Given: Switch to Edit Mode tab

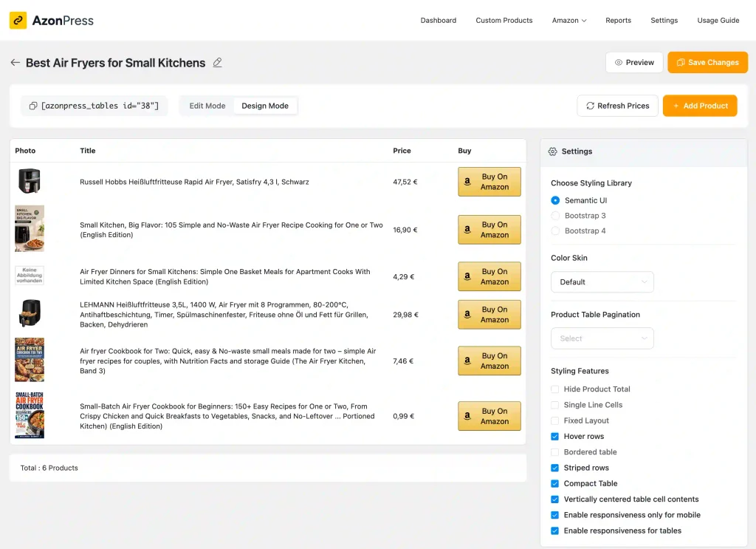Looking at the screenshot, I should [x=207, y=106].
